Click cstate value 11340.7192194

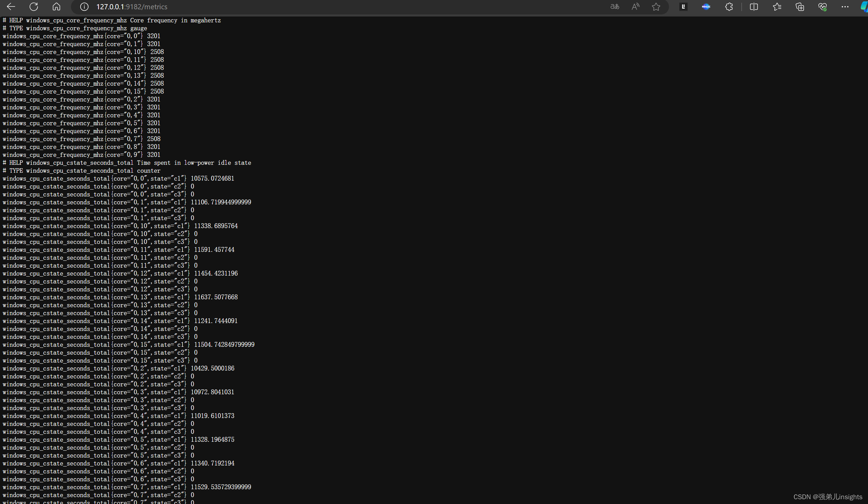pyautogui.click(x=212, y=464)
